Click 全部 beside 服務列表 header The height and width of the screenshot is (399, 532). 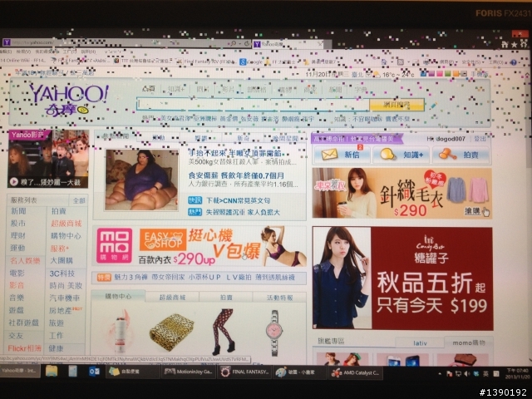coord(79,200)
